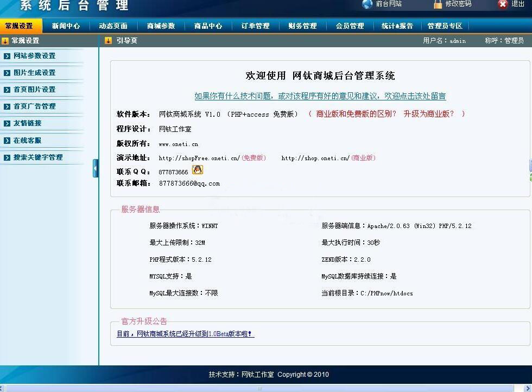This screenshot has width=532, height=392.
Task: Open the 升级为商业版 link
Action: 429,114
